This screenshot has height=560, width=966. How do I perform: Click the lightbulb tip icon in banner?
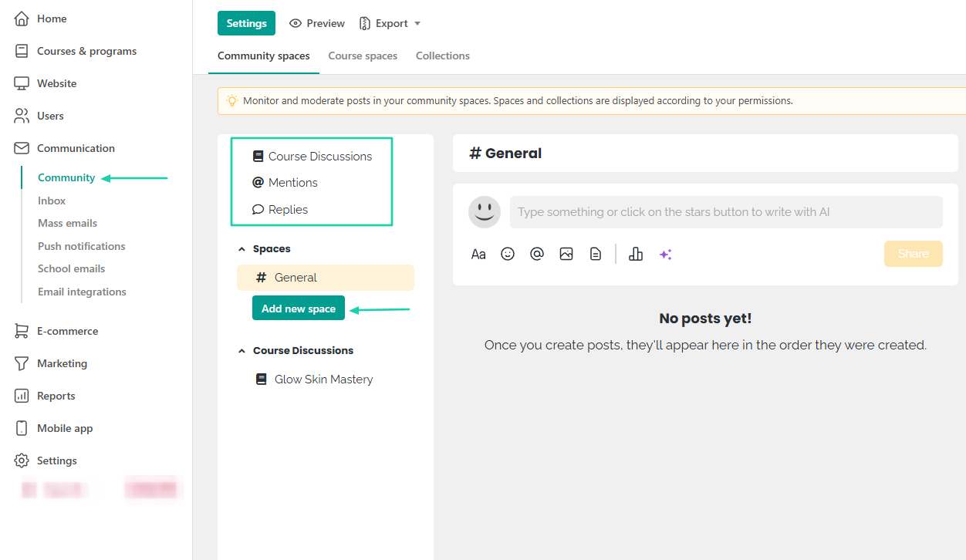pos(231,100)
